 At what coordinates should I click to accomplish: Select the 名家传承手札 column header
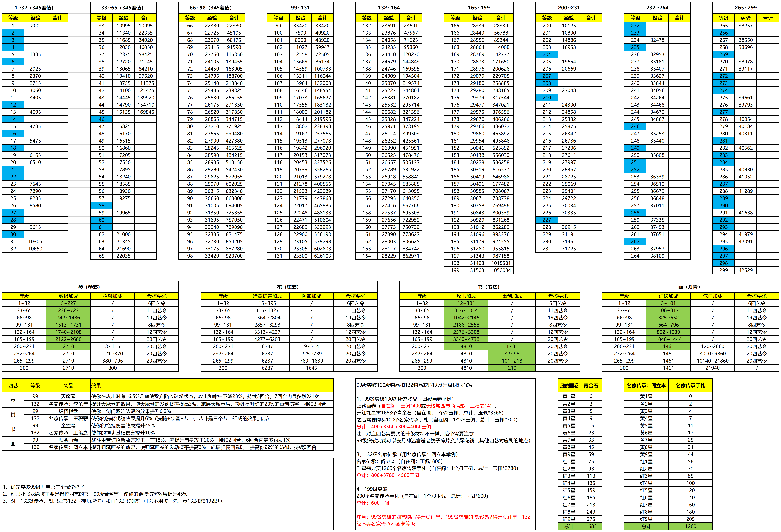pos(690,386)
